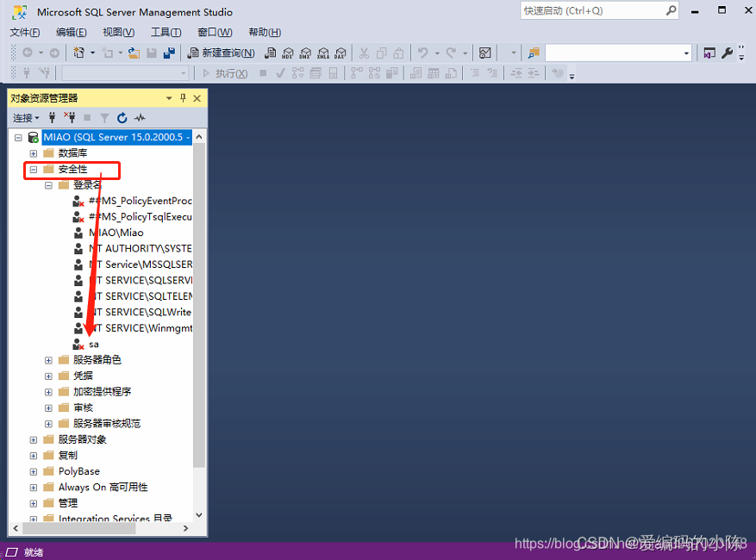The image size is (756, 560).
Task: Click the Object Explorer horizontal scrollbar
Action: click(x=79, y=529)
